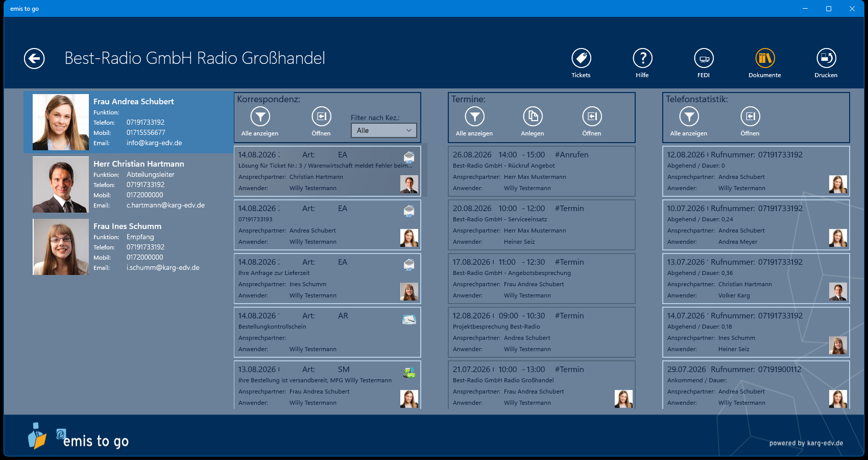Minimize the emis to go window
This screenshot has width=868, height=460.
coord(805,9)
